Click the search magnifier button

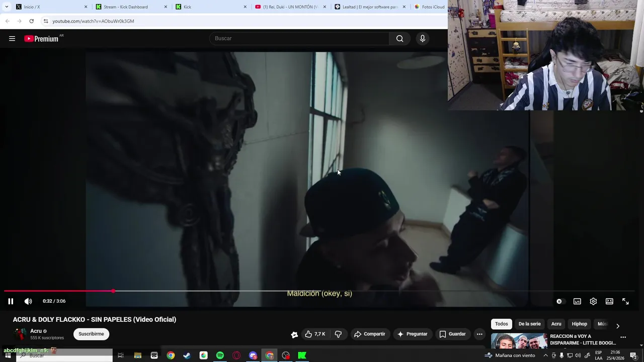pos(399,39)
